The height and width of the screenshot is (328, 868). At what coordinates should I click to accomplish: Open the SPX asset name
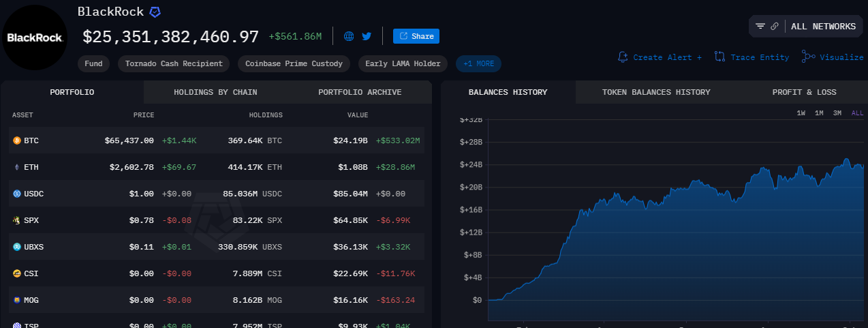31,220
